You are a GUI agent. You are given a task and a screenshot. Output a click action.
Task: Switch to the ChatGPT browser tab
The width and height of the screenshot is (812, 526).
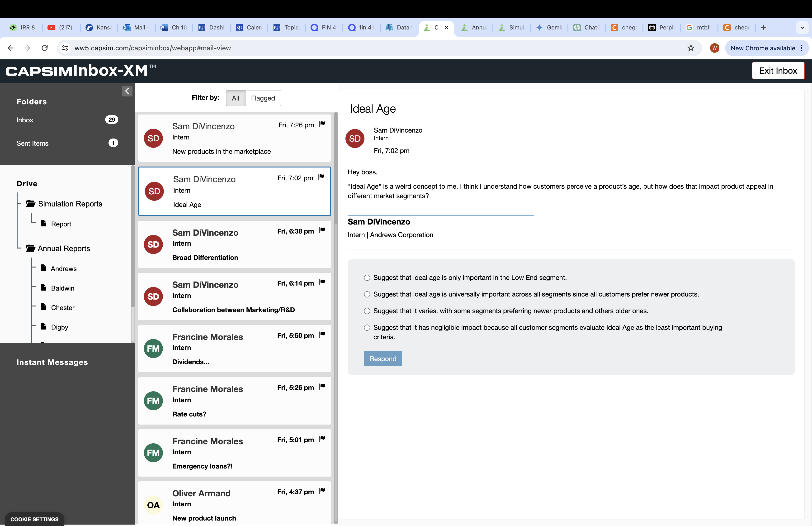(586, 28)
